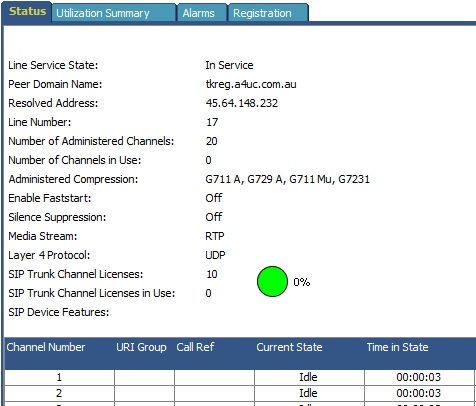Viewport: 476px width, 406px height.
Task: Click the Silence Suppression label
Action: click(57, 217)
